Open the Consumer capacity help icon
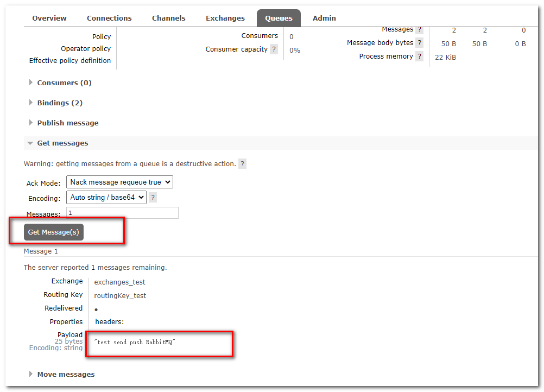Image resolution: width=544 pixels, height=392 pixels. (274, 49)
